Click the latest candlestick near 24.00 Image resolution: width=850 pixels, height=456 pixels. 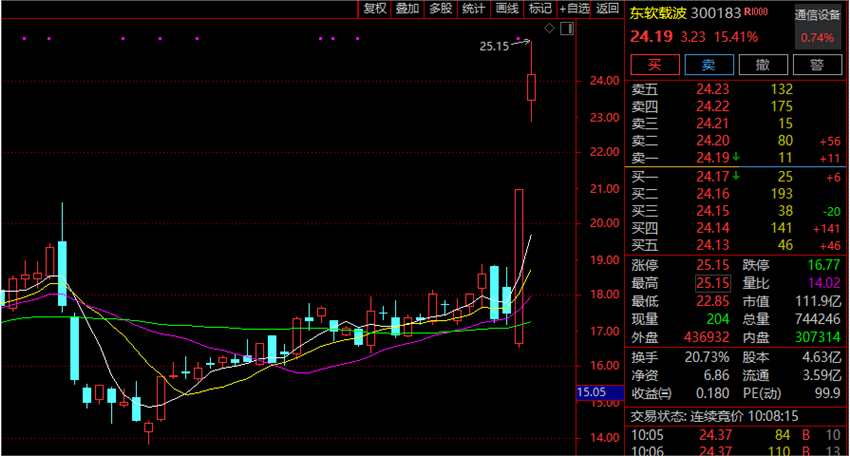[x=531, y=87]
